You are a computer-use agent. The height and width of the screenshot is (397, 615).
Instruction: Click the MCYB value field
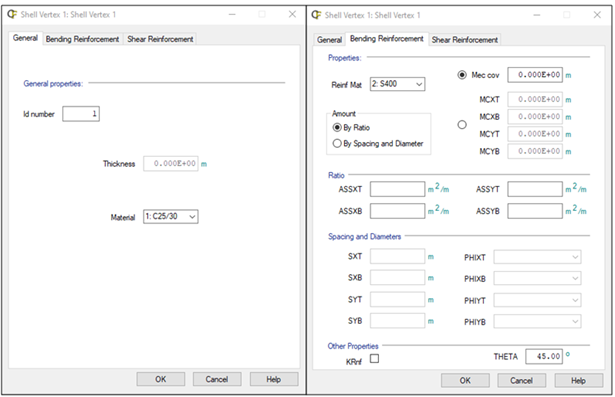pyautogui.click(x=535, y=151)
